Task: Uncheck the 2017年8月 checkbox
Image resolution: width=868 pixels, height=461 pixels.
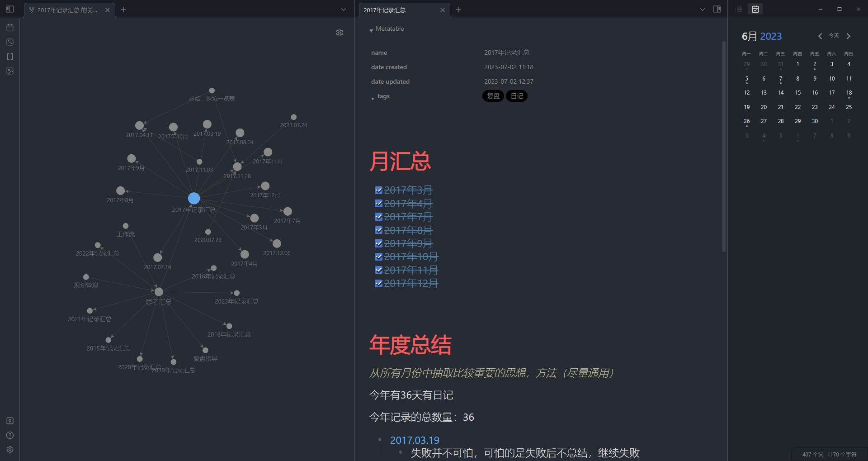Action: click(x=379, y=230)
